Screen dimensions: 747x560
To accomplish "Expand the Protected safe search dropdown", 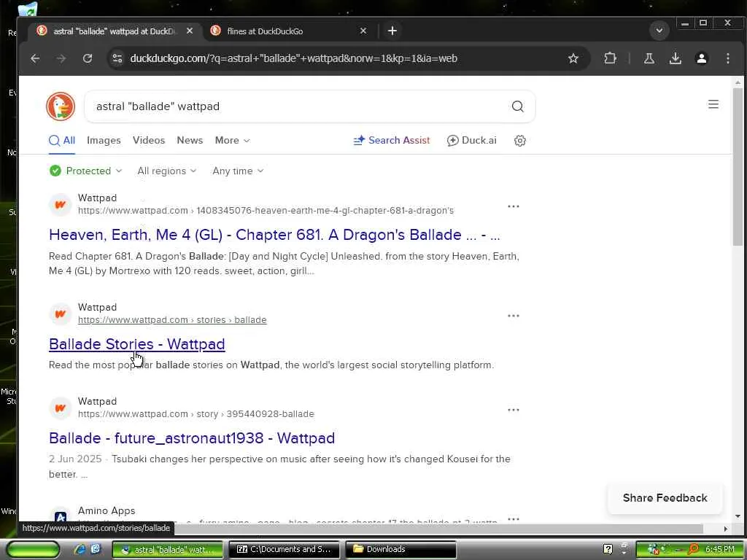I will point(86,171).
